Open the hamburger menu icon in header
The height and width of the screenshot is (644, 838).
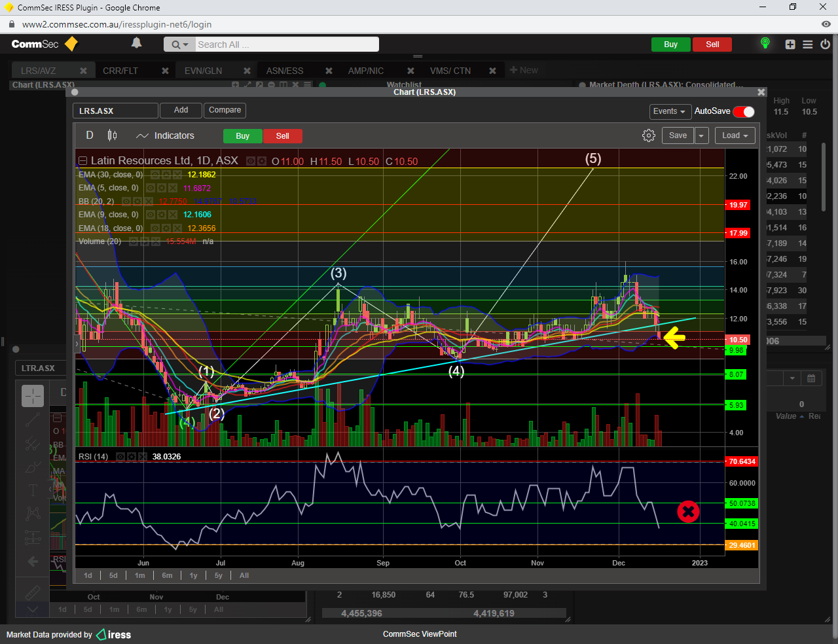pos(808,45)
